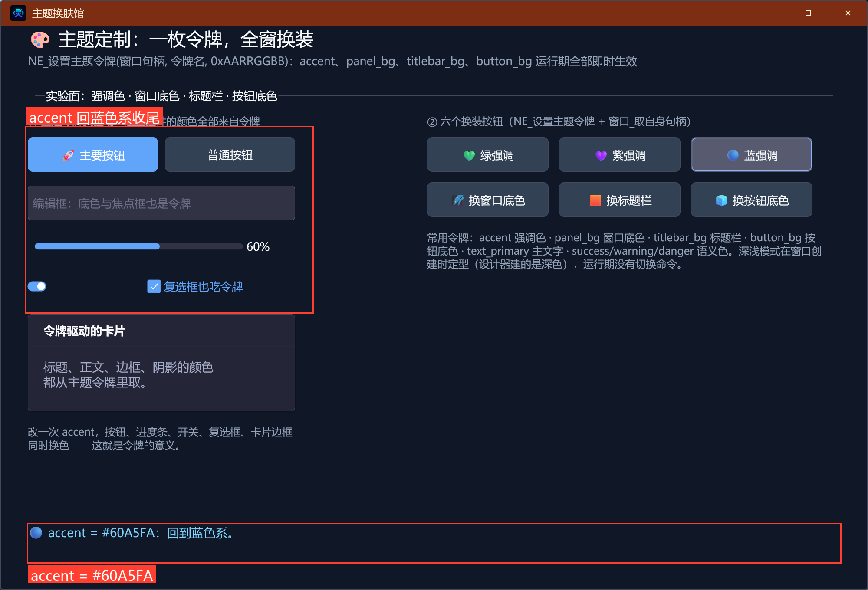Click the NE_设置主题令牌 subtitle line

(x=332, y=61)
